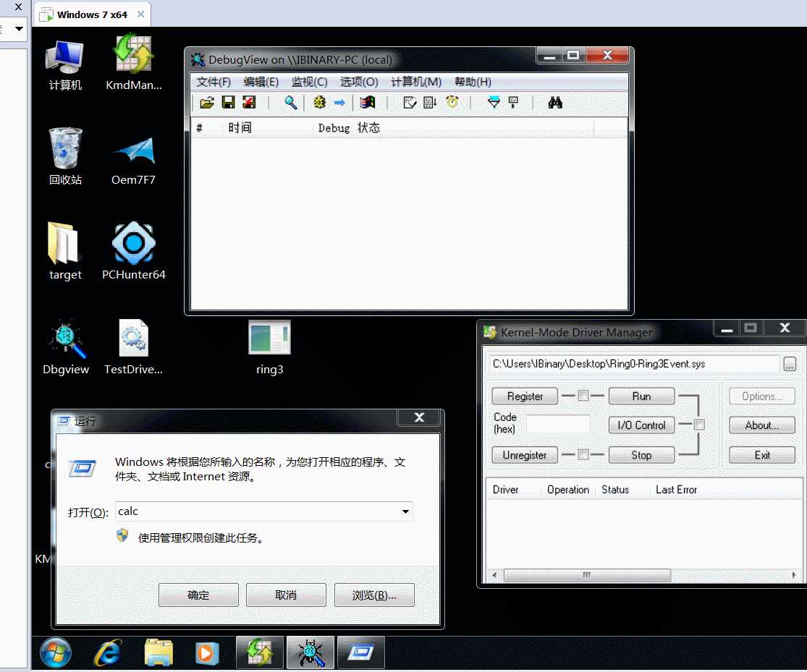The width and height of the screenshot is (807, 672).
Task: Click the Code (hex) input field
Action: tap(559, 425)
